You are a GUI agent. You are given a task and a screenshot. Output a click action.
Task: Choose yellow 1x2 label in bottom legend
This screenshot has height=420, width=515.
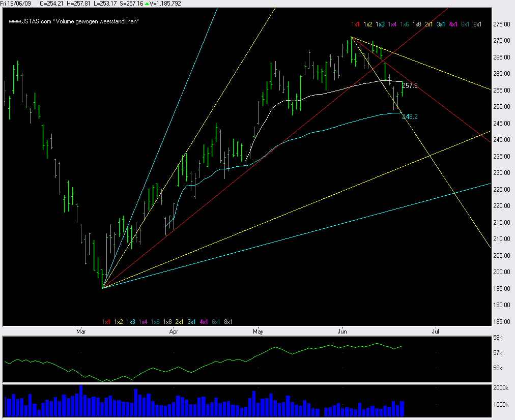click(119, 321)
